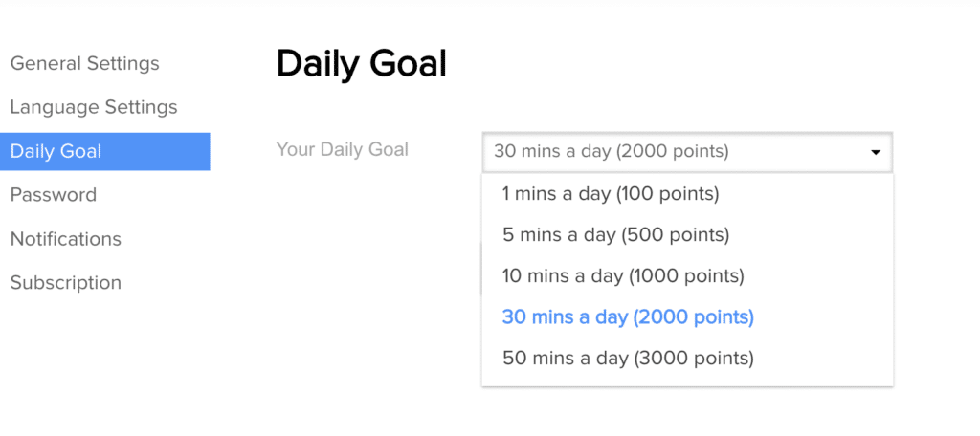Pick 10 mins a day from the list

pos(623,276)
